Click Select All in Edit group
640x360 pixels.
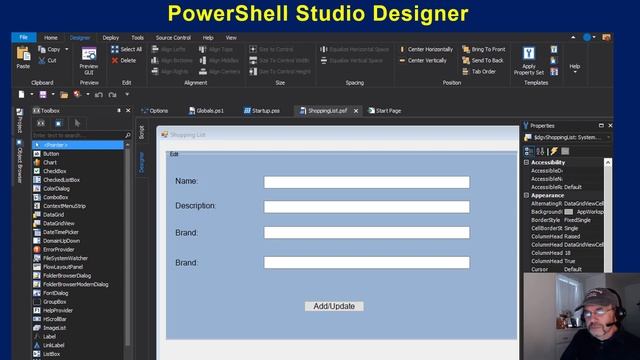pyautogui.click(x=127, y=49)
